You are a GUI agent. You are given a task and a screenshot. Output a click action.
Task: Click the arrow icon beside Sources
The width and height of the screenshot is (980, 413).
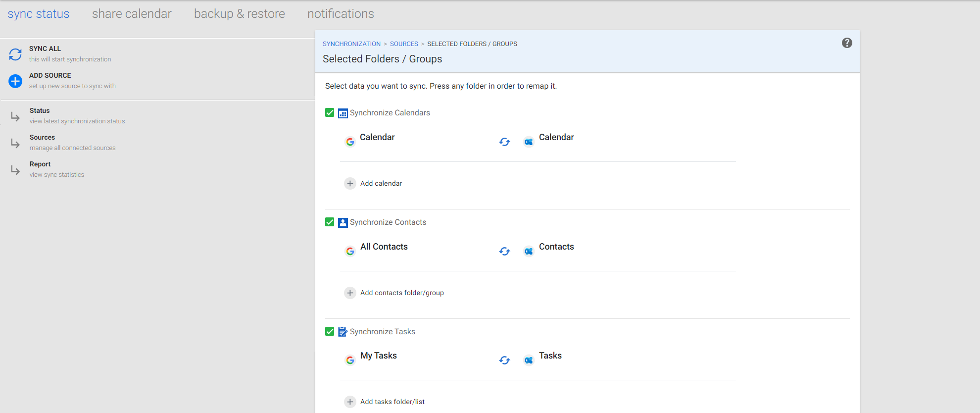tap(15, 144)
